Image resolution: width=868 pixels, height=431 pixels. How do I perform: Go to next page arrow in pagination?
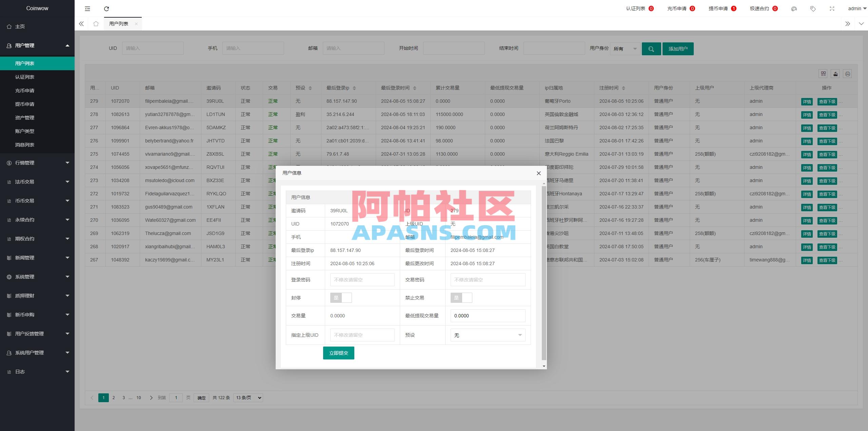151,398
